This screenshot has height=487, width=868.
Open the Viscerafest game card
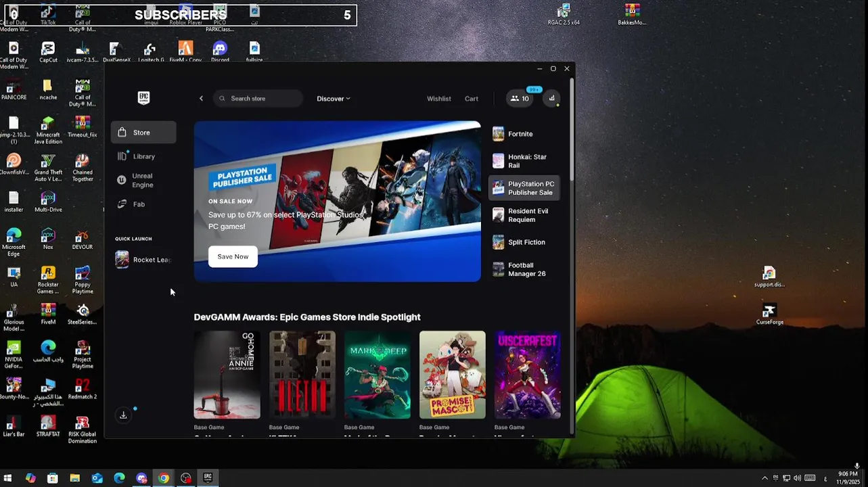coord(527,375)
